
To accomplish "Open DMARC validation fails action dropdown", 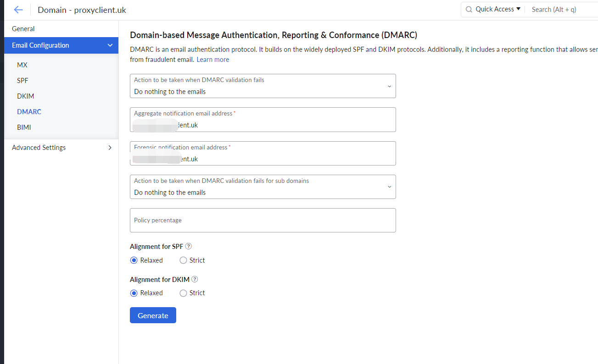I will click(263, 86).
